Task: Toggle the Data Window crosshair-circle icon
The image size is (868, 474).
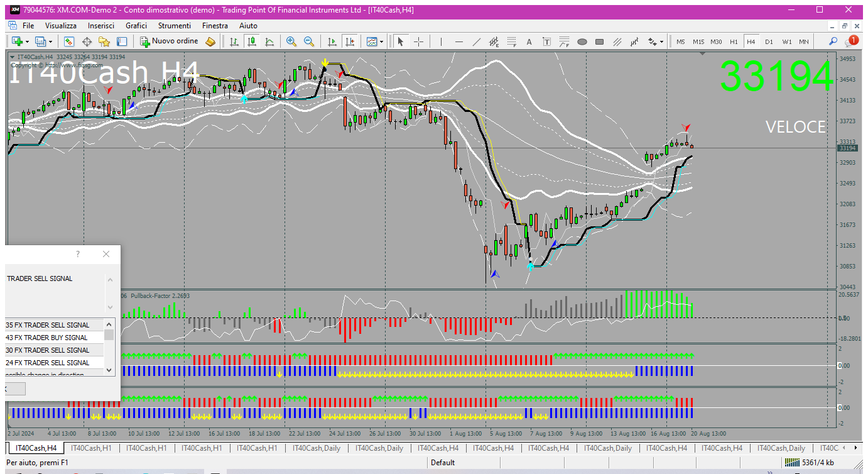Action: tap(87, 41)
